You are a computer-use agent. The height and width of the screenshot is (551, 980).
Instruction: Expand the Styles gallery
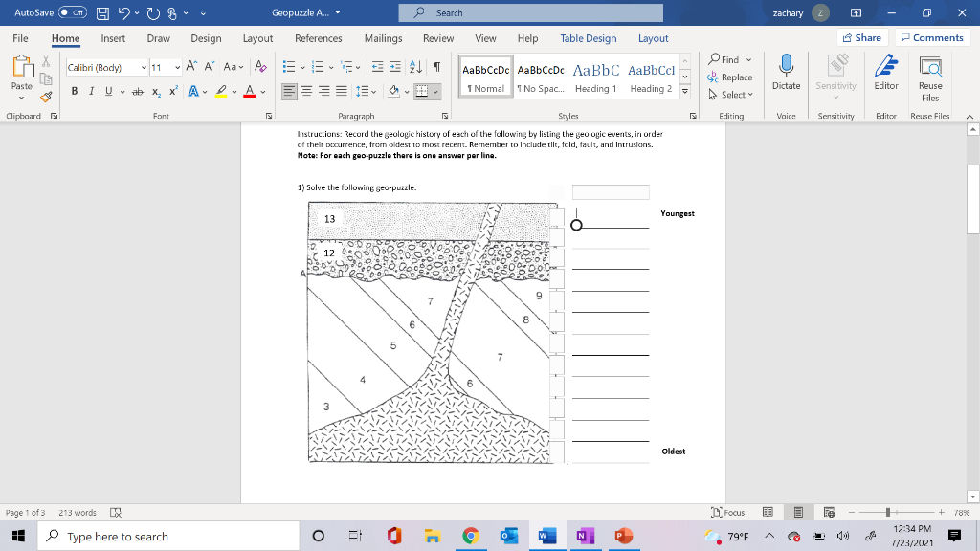click(685, 93)
